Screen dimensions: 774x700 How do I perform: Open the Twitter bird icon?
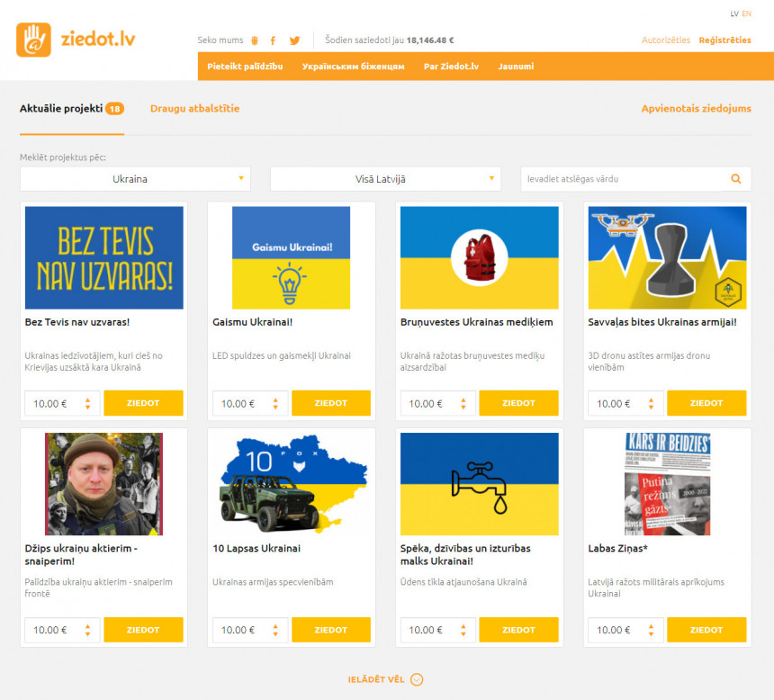294,40
